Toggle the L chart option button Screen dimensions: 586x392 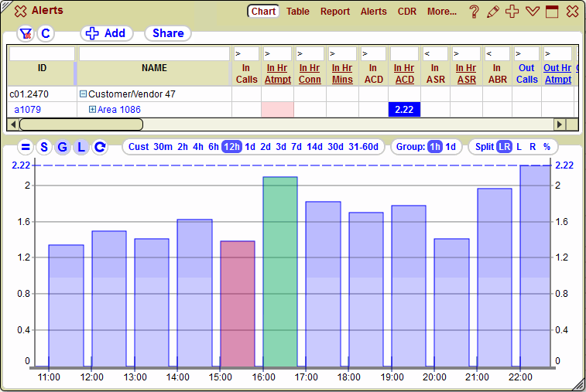click(x=81, y=147)
